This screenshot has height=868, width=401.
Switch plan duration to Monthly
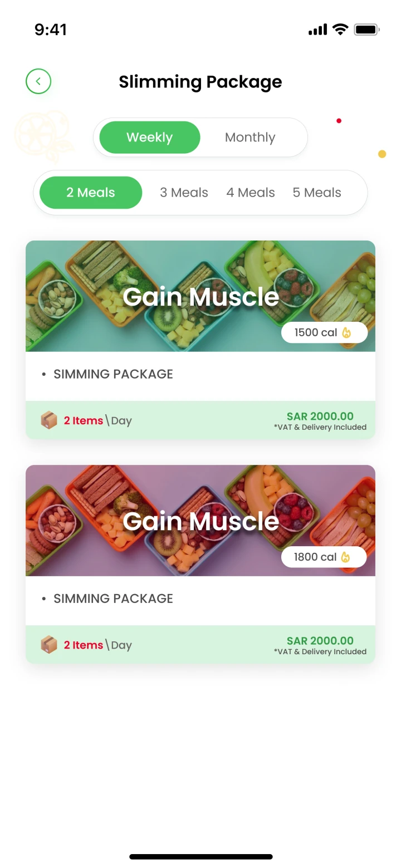pos(250,138)
